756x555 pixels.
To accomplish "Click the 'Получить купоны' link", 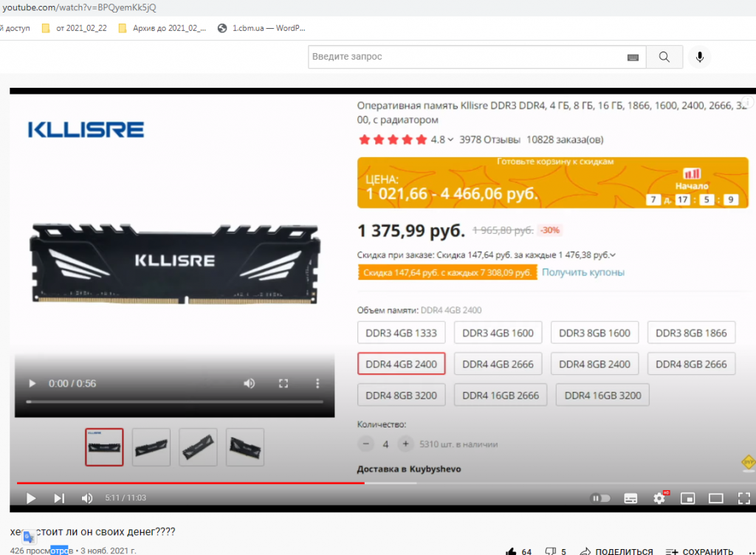I will tap(583, 272).
